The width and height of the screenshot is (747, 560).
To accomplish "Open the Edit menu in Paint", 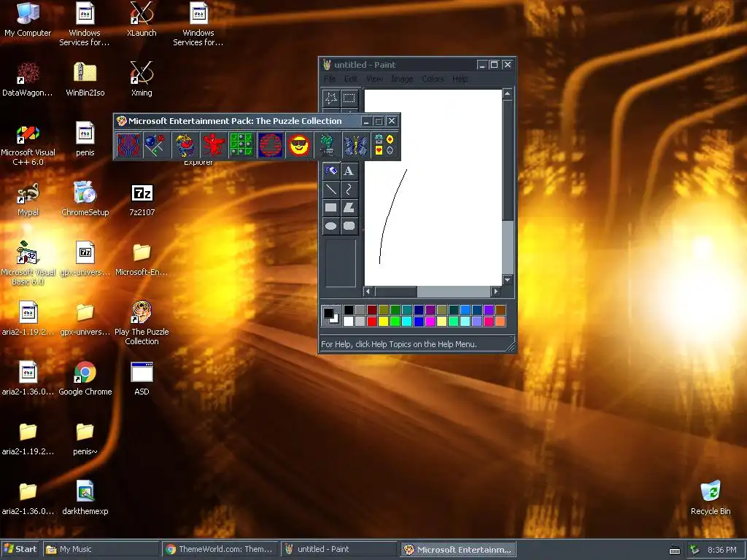I will [351, 79].
